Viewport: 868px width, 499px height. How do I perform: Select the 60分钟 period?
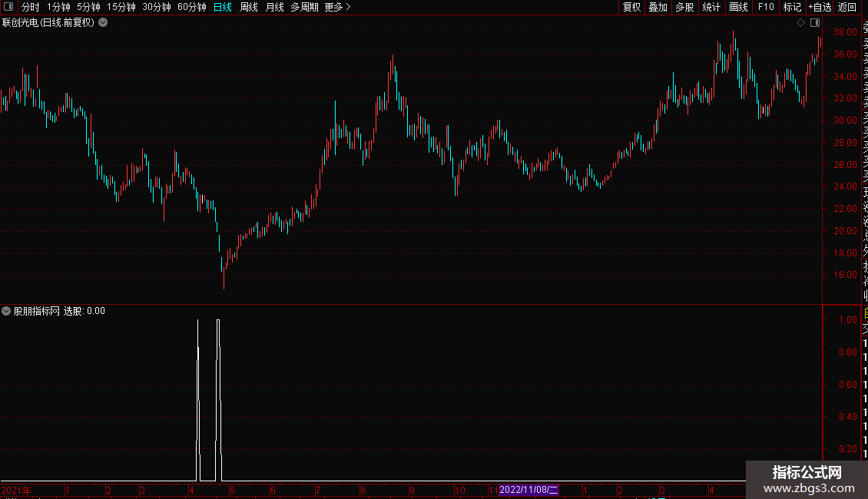click(192, 7)
